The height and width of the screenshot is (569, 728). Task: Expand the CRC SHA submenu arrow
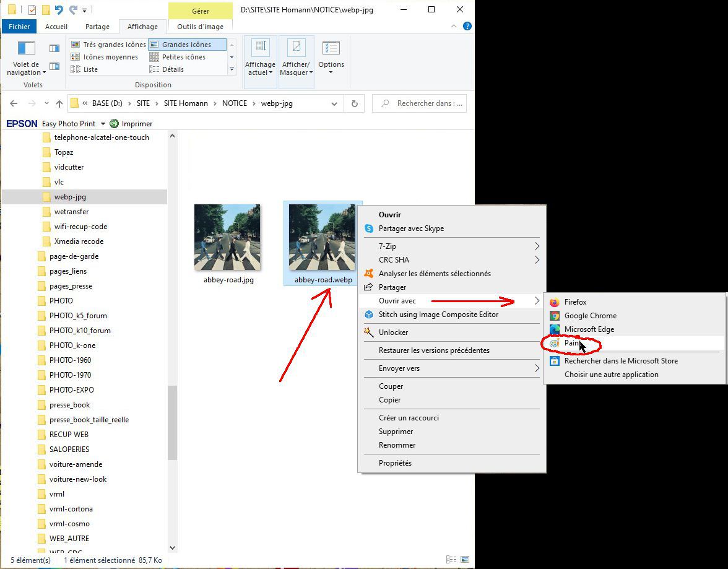pos(537,259)
